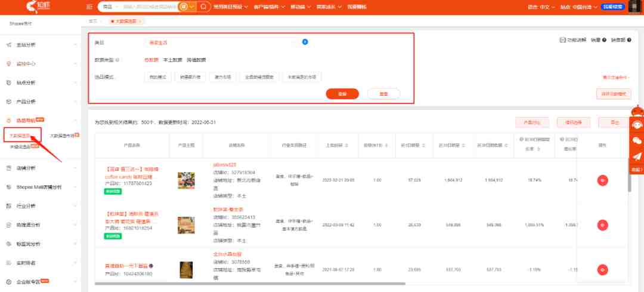644x292 pixels.
Task: Select the 本土数据 data type option
Action: (172, 60)
